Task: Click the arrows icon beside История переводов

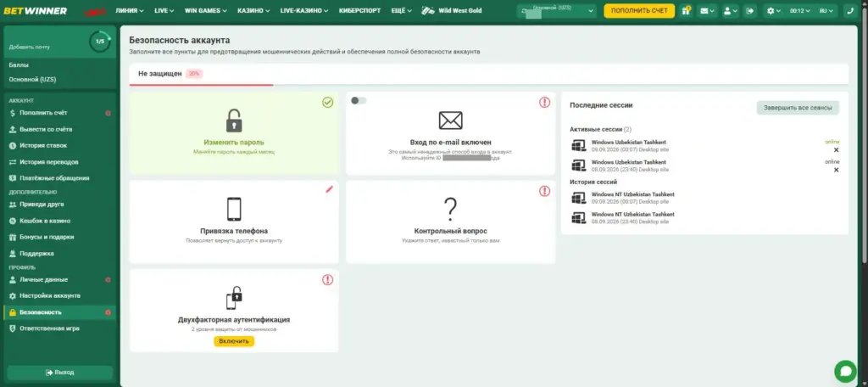Action: [13, 162]
